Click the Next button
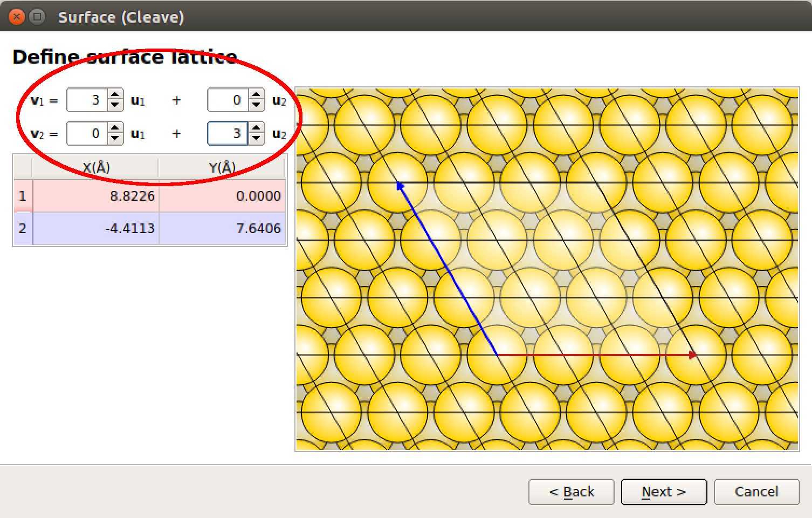812x518 pixels. [x=664, y=492]
